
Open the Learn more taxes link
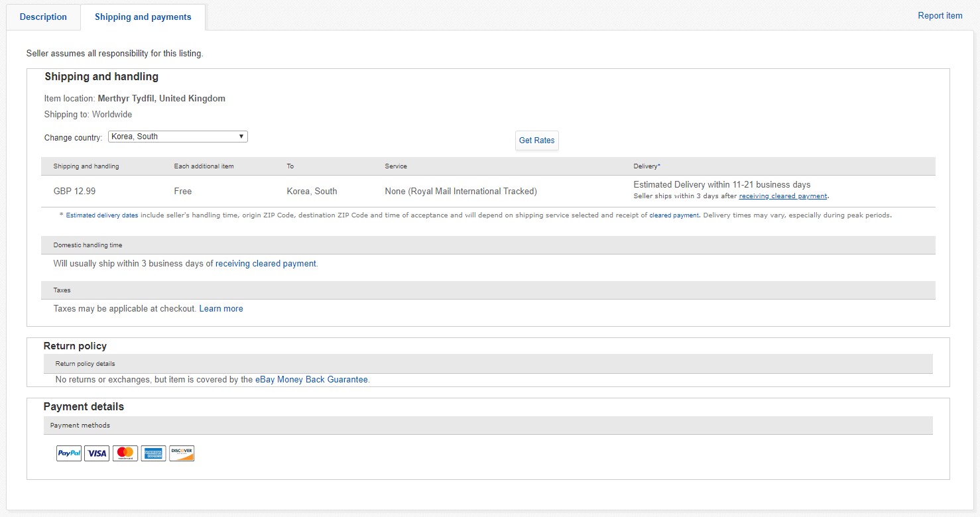pos(221,309)
